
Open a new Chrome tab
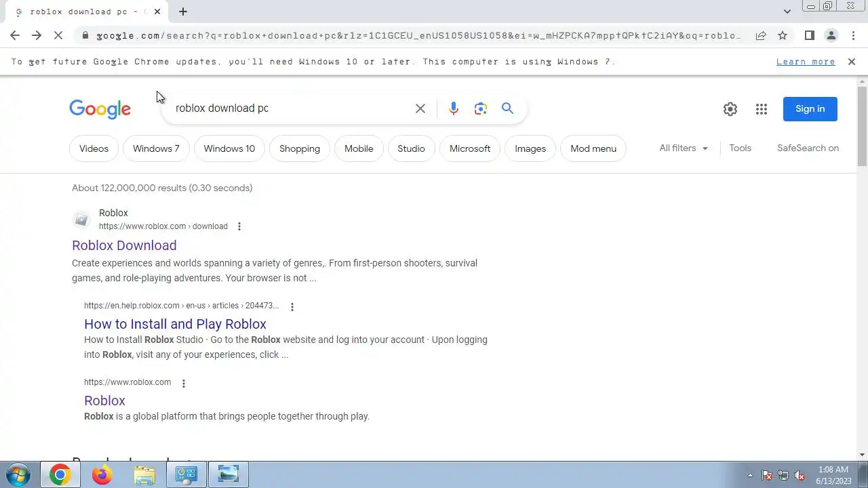tap(183, 12)
